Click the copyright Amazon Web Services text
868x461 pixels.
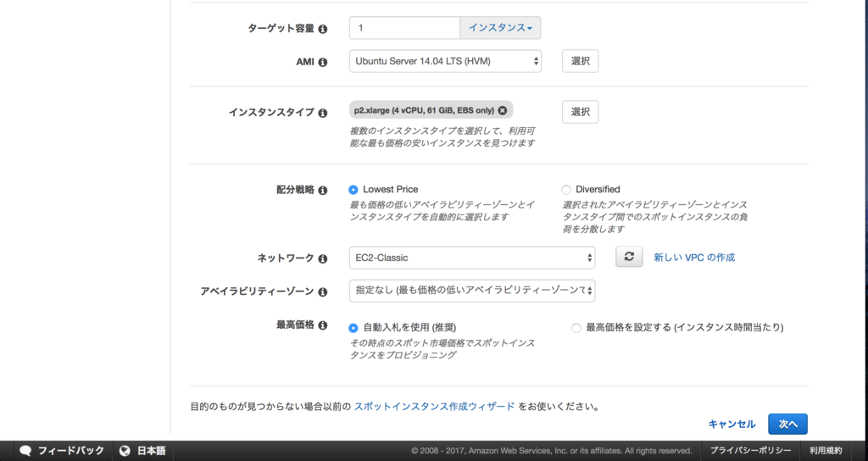tap(551, 451)
